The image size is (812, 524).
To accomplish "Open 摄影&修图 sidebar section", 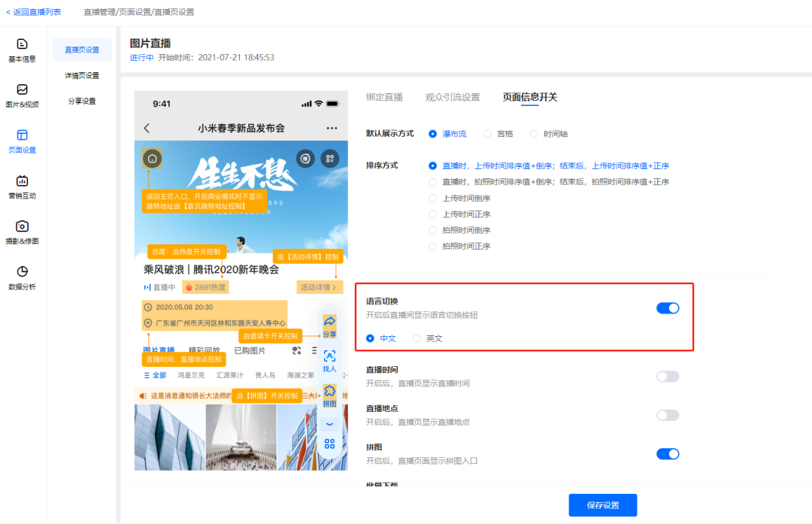I will tap(22, 232).
